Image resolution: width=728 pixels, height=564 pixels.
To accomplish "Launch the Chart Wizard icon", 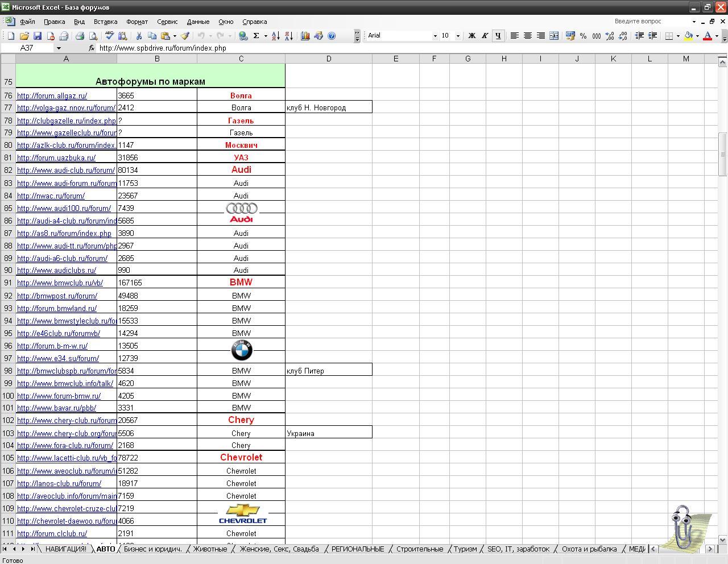I will [x=305, y=36].
